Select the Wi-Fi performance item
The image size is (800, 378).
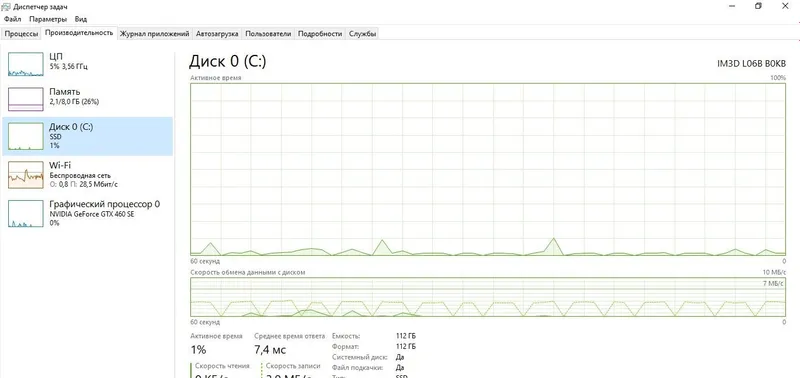click(87, 174)
